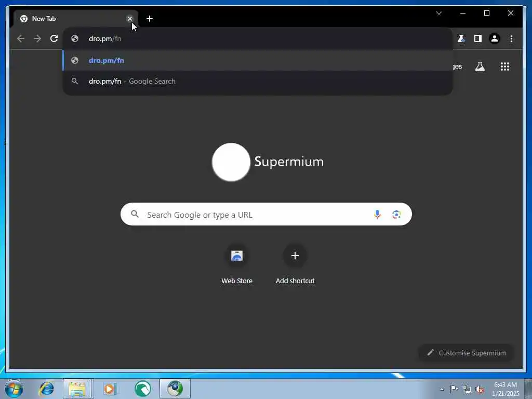The width and height of the screenshot is (532, 399).
Task: Focus the Search Google or type a URL box
Action: [x=266, y=215]
